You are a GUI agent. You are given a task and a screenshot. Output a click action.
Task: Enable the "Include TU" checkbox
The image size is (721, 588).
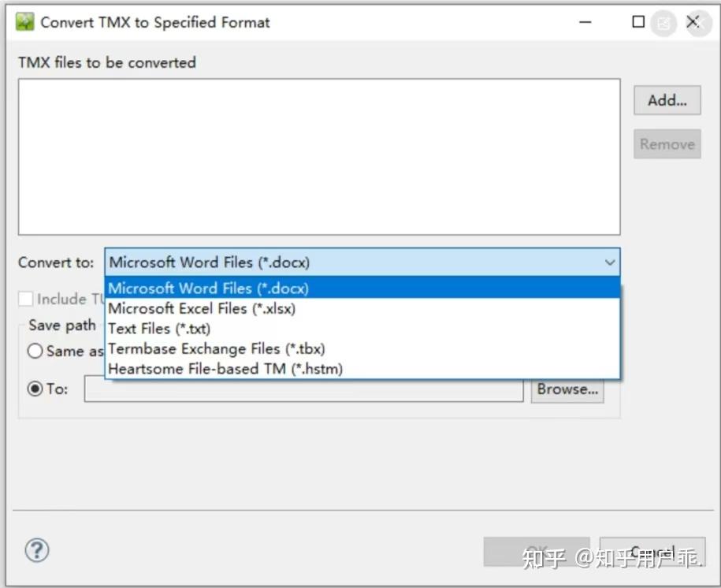pyautogui.click(x=27, y=299)
